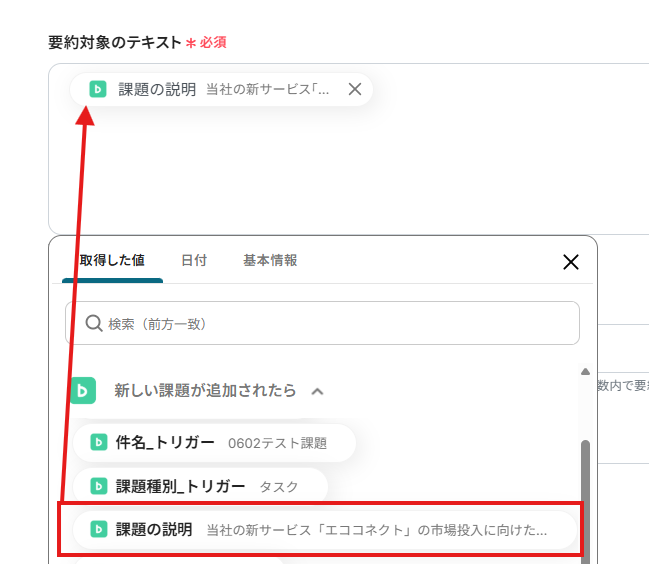The image size is (649, 564).
Task: Focus the 検索（前方一致）search field
Action: tap(322, 323)
